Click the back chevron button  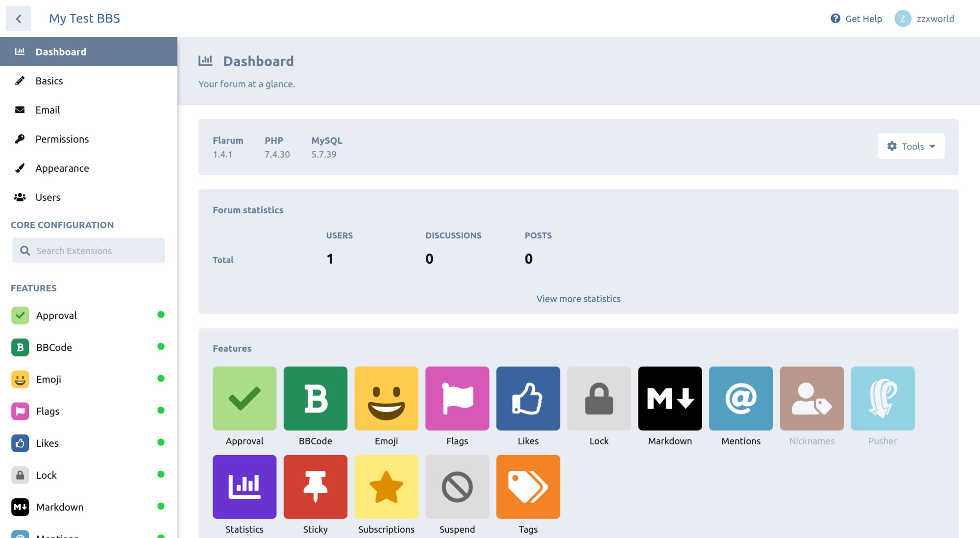19,19
